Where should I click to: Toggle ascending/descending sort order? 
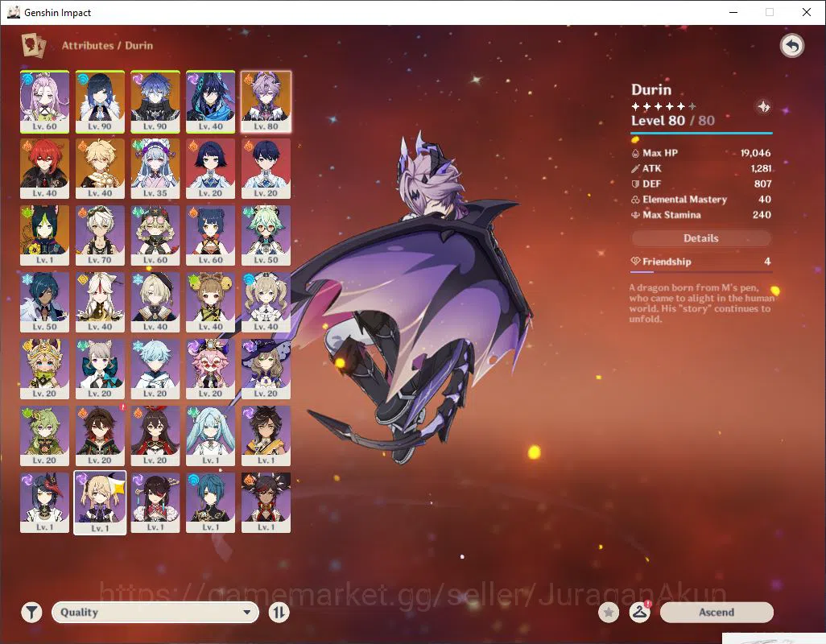[x=279, y=612]
